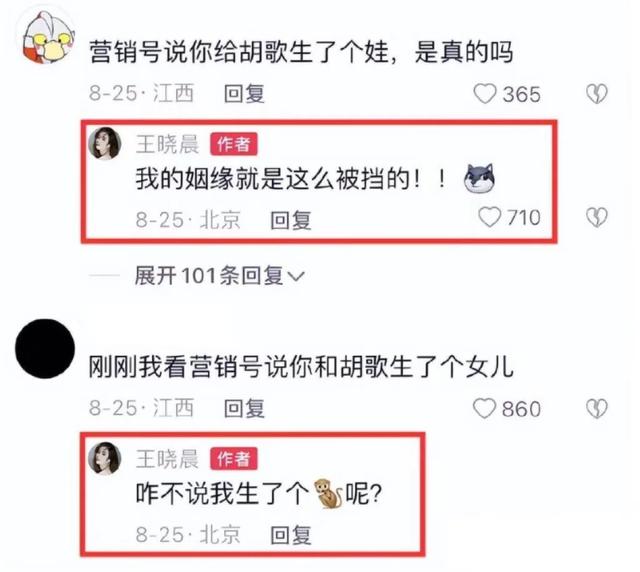Like the comment with 860 likes
The height and width of the screenshot is (572, 640).
[x=484, y=408]
